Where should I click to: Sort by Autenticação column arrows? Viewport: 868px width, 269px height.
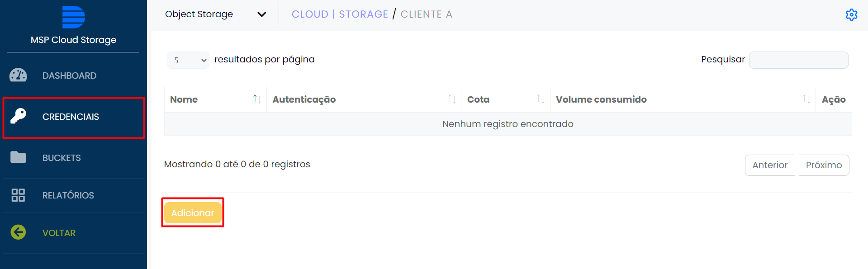451,99
